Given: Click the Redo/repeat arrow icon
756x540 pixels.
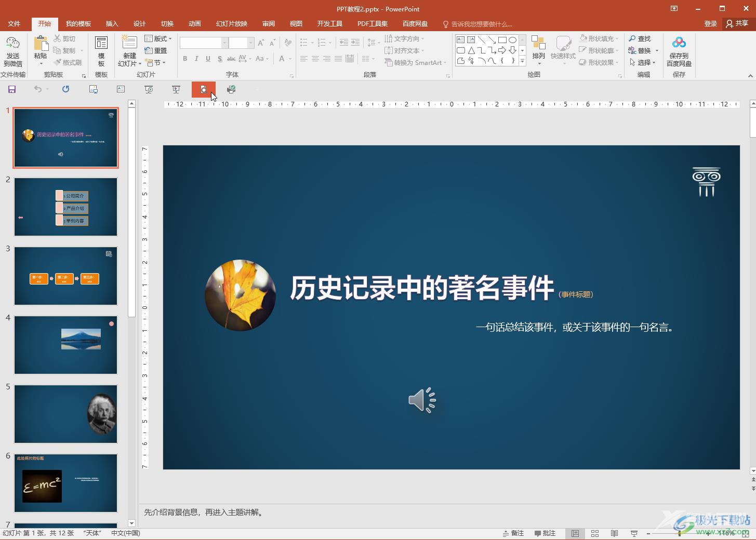Looking at the screenshot, I should [65, 89].
